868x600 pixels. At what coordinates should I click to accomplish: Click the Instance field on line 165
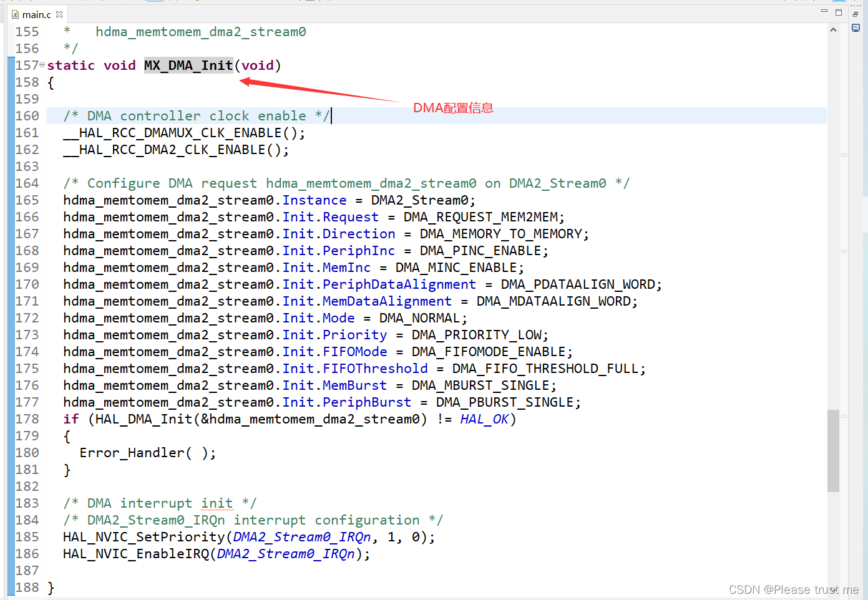coord(314,200)
